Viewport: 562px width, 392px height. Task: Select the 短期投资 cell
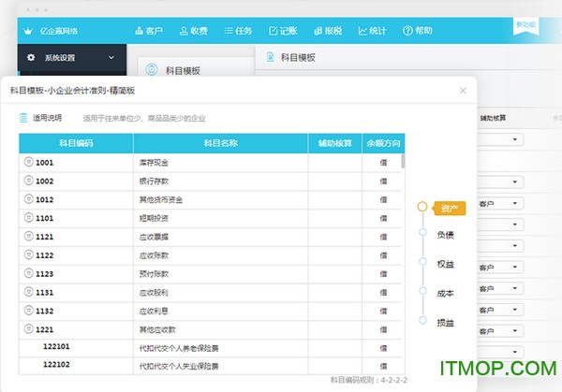click(x=220, y=219)
